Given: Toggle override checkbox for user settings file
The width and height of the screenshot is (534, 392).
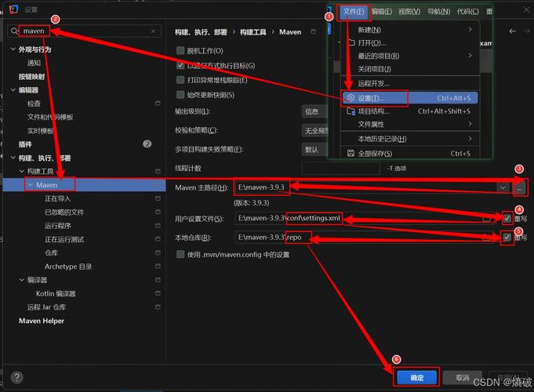Looking at the screenshot, I should click(x=507, y=218).
